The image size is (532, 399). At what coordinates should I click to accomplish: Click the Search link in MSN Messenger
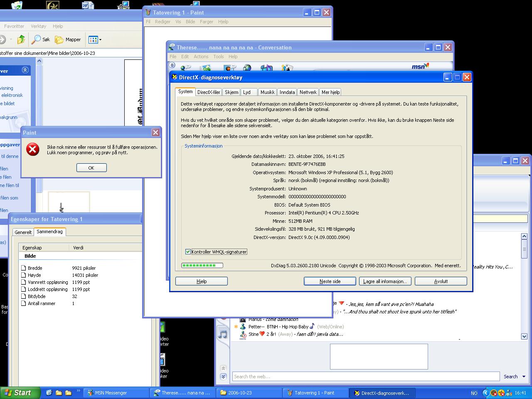tap(510, 377)
